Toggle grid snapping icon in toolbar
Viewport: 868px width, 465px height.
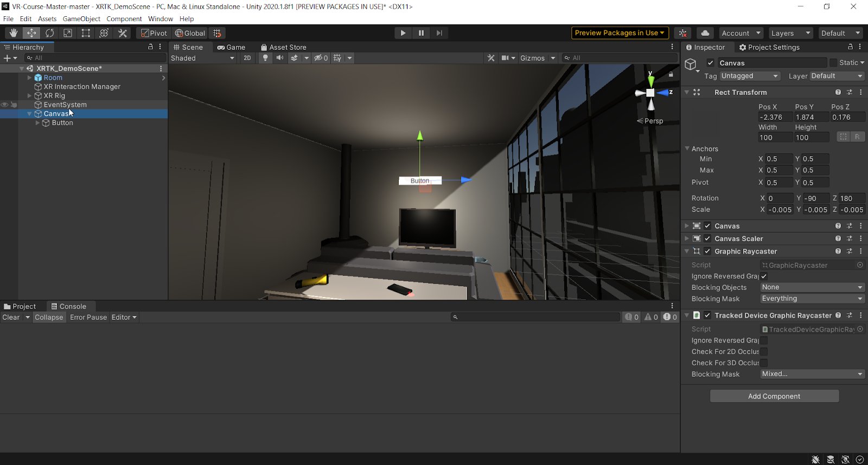point(217,33)
